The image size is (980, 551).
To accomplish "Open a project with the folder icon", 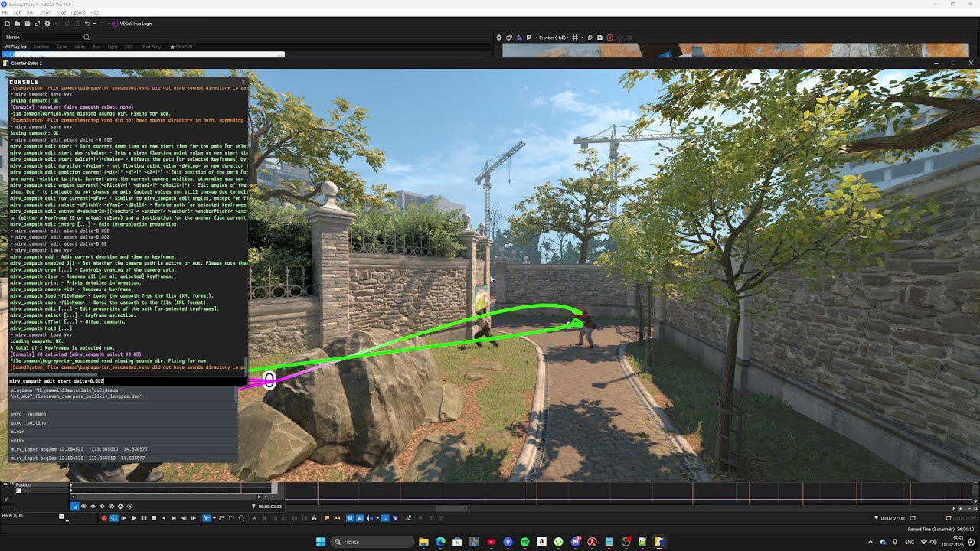I will (18, 24).
